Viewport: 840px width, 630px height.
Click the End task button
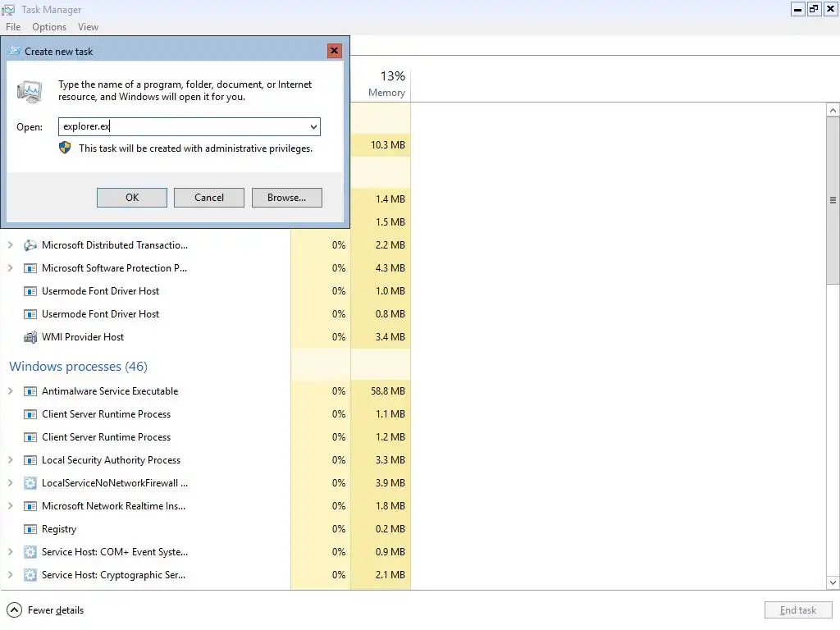(798, 610)
